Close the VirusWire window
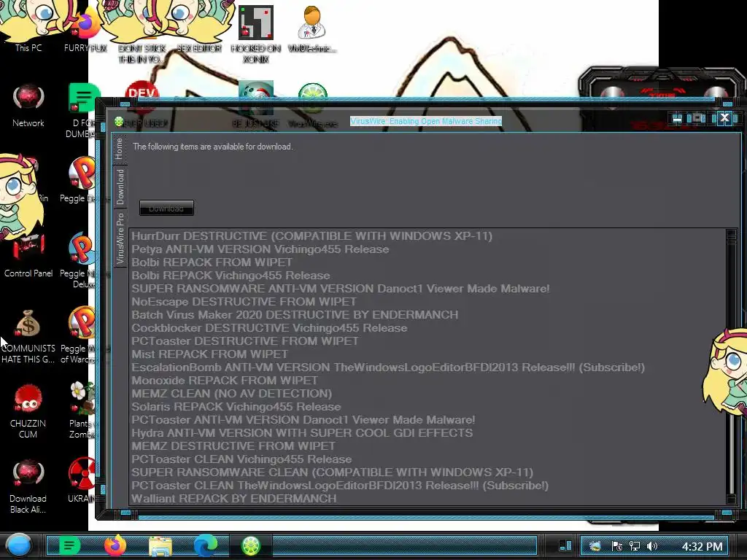The width and height of the screenshot is (747, 560). click(724, 117)
